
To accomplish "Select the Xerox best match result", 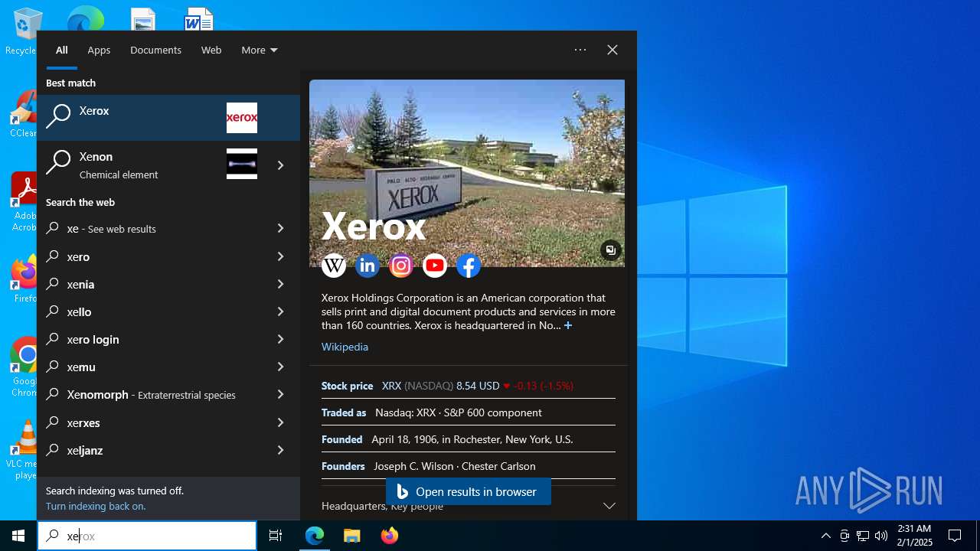I will pos(168,118).
